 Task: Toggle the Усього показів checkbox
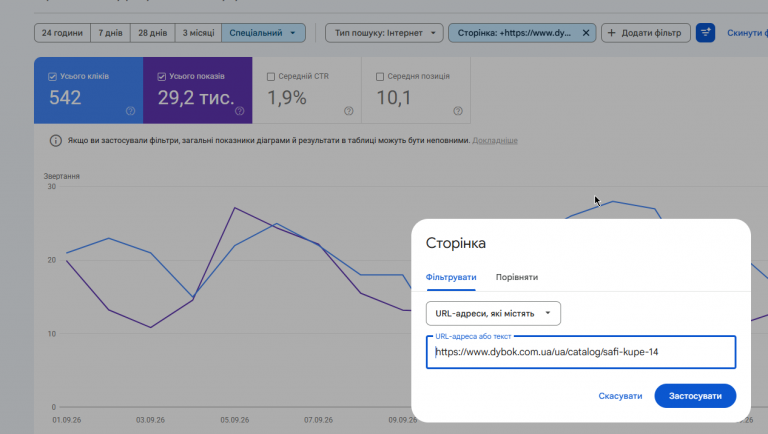162,76
